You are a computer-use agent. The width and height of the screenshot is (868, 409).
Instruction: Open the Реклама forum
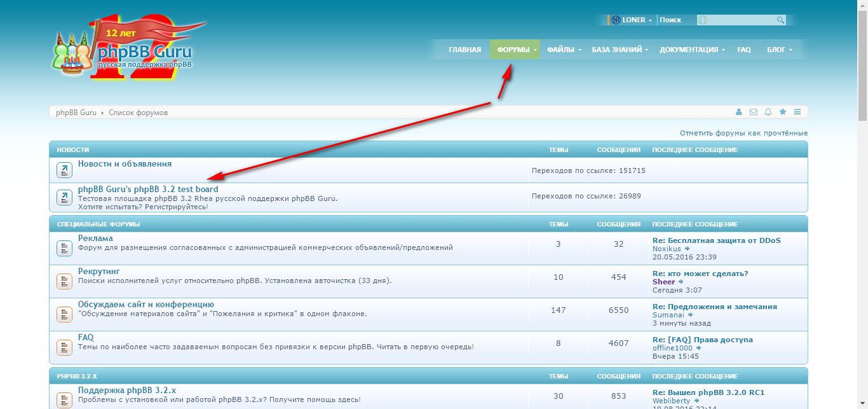[x=95, y=238]
